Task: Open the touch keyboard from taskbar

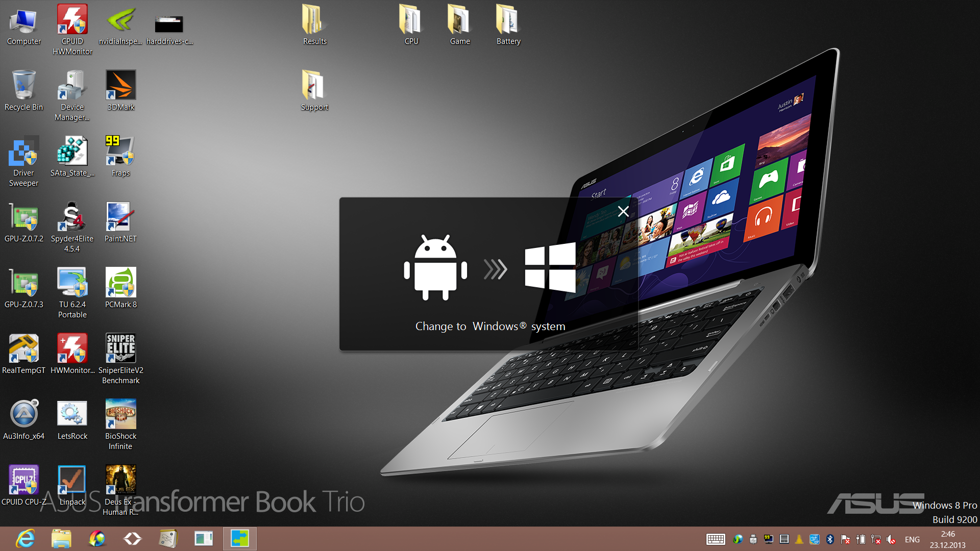Action: point(716,539)
